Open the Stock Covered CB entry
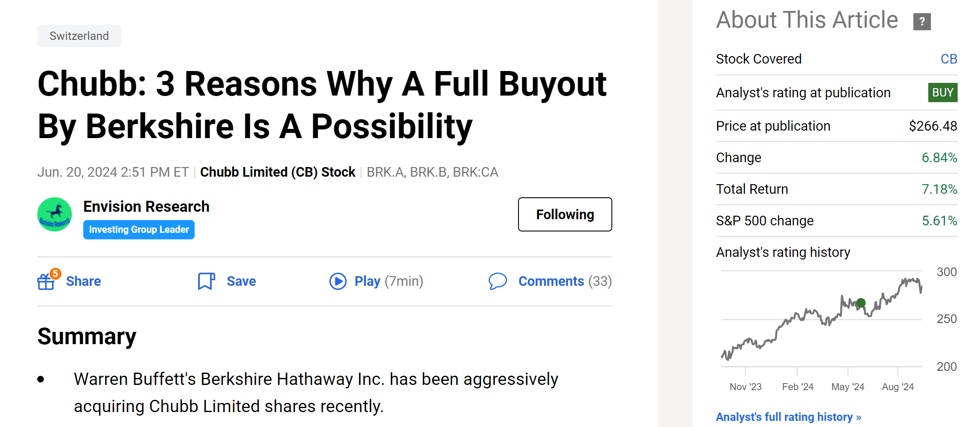This screenshot has height=427, width=980. (949, 58)
